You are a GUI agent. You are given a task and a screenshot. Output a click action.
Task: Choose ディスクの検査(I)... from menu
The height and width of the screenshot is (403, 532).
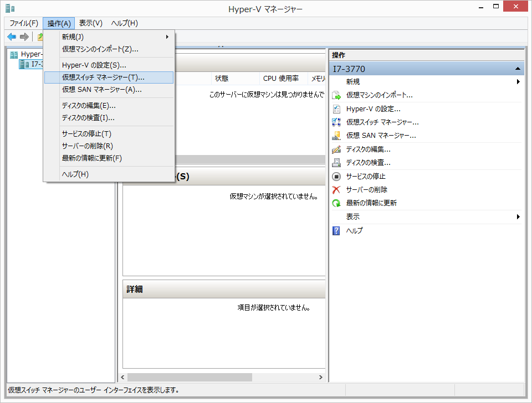[109, 118]
